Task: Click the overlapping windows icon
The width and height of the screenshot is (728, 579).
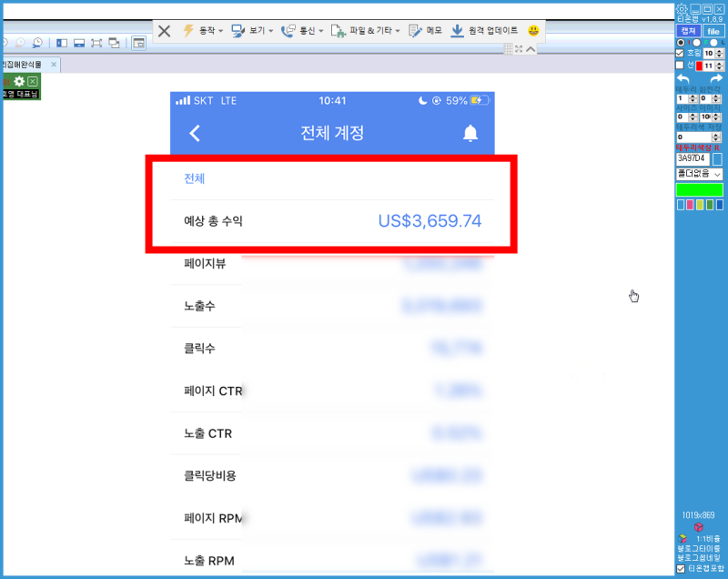Action: point(114,43)
